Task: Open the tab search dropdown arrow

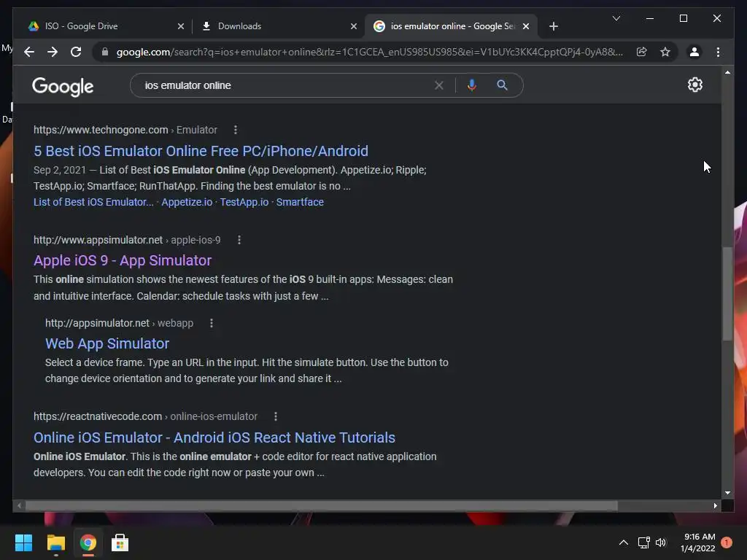Action: [x=616, y=18]
